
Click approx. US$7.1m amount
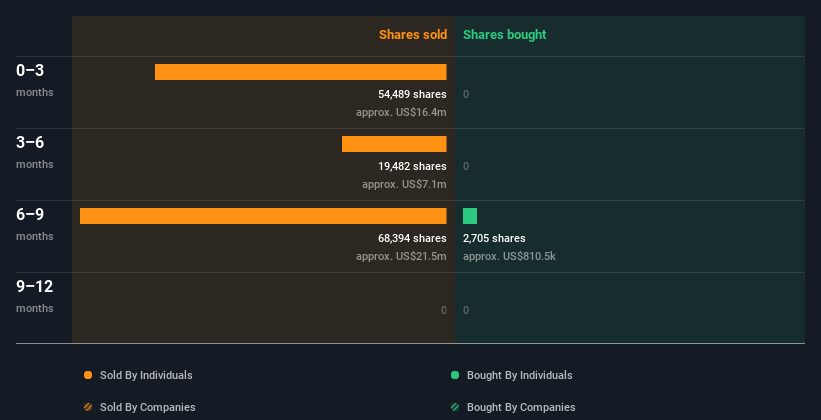coord(404,184)
